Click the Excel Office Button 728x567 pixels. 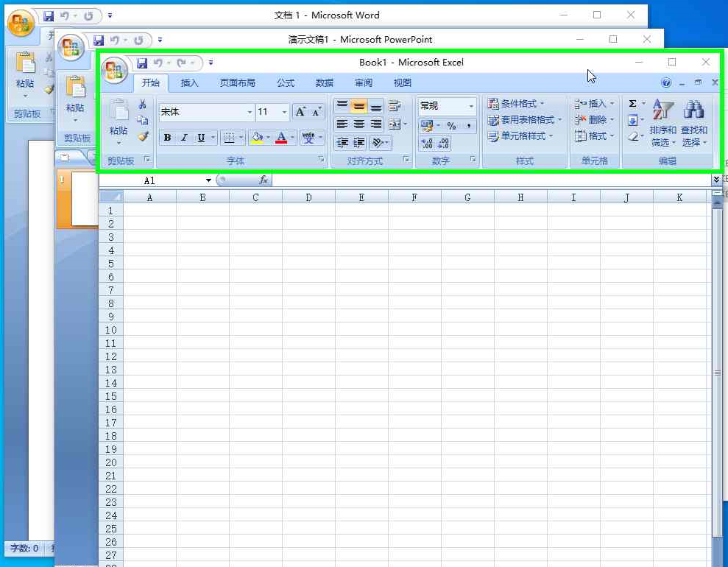[x=115, y=70]
